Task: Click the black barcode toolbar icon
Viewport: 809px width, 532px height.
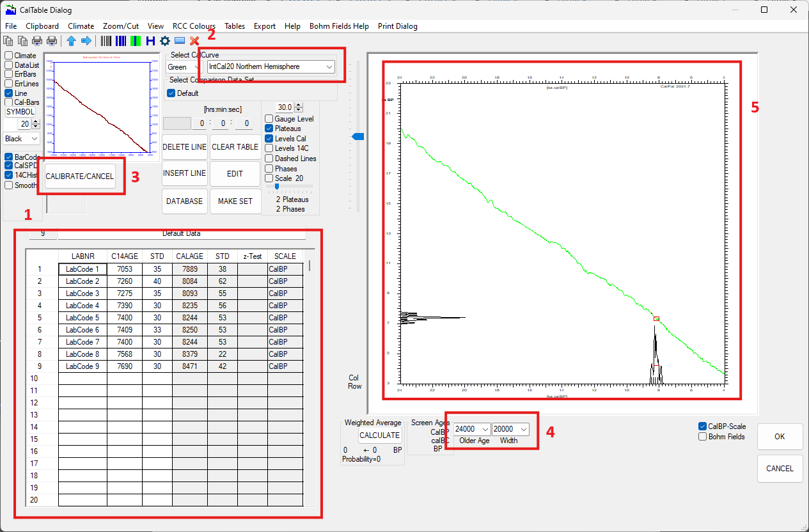Action: [106, 41]
